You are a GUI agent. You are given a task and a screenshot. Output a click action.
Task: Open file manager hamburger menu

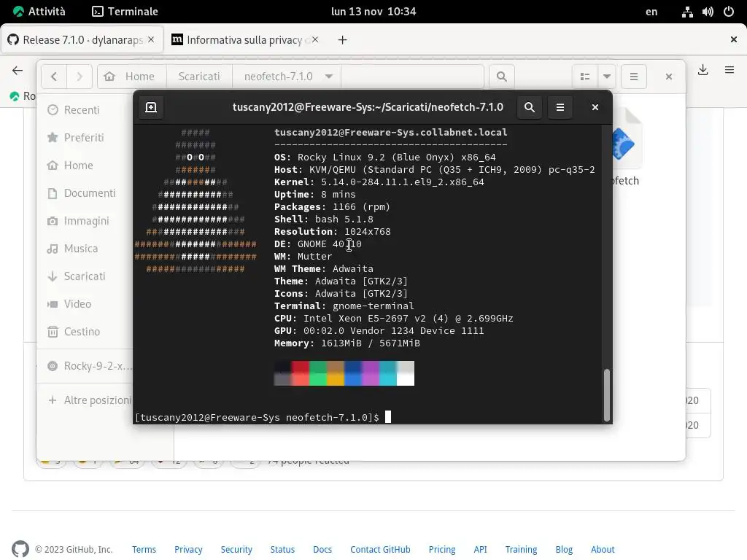pyautogui.click(x=634, y=77)
